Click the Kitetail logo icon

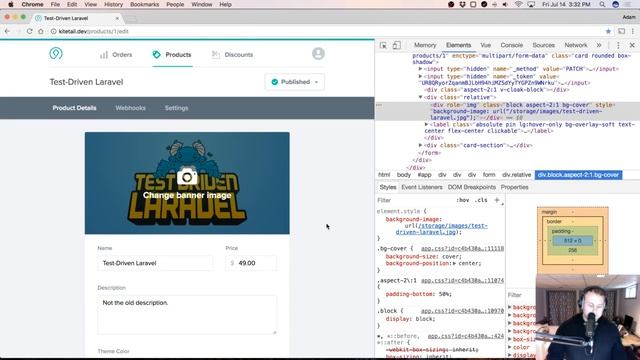point(56,53)
